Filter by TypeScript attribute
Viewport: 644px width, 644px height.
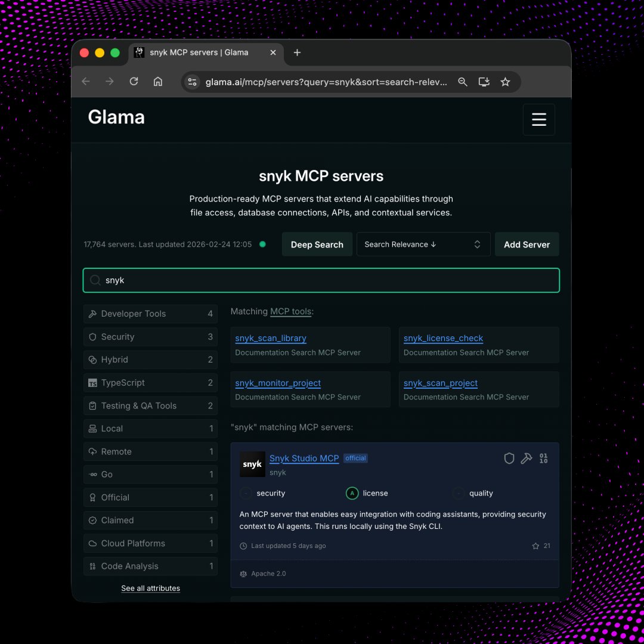150,383
